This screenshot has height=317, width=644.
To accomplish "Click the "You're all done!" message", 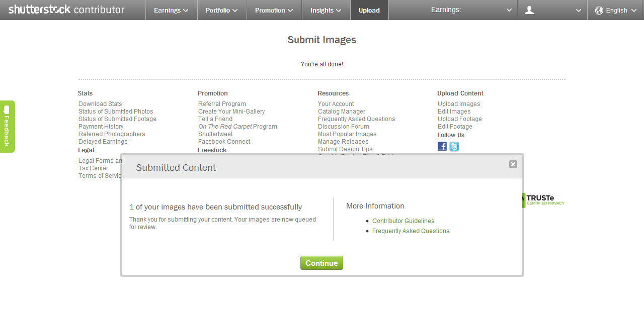I will click(x=322, y=64).
